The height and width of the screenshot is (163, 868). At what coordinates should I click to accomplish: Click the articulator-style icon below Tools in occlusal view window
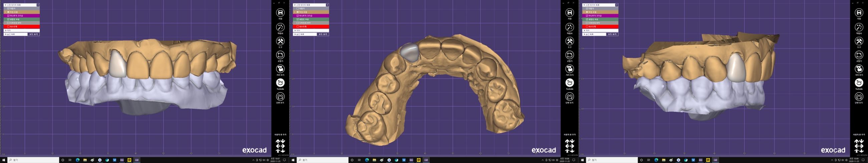570,55
